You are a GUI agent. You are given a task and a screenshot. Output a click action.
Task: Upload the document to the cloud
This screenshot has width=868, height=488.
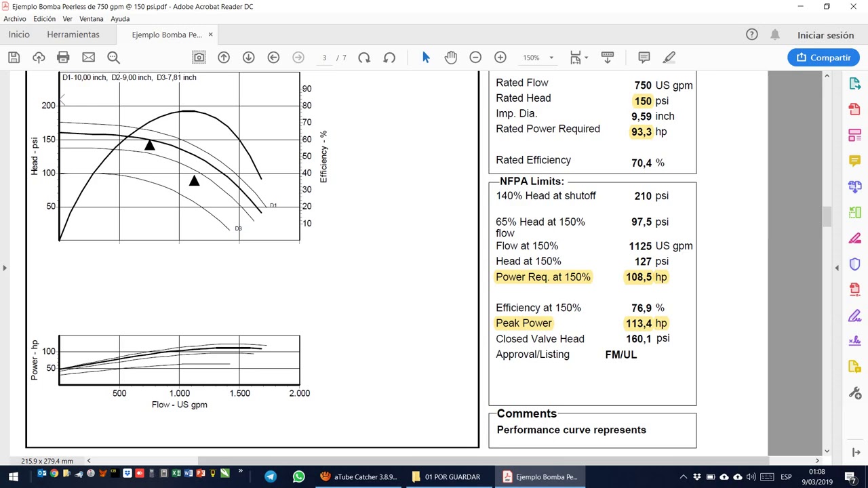[x=39, y=58]
